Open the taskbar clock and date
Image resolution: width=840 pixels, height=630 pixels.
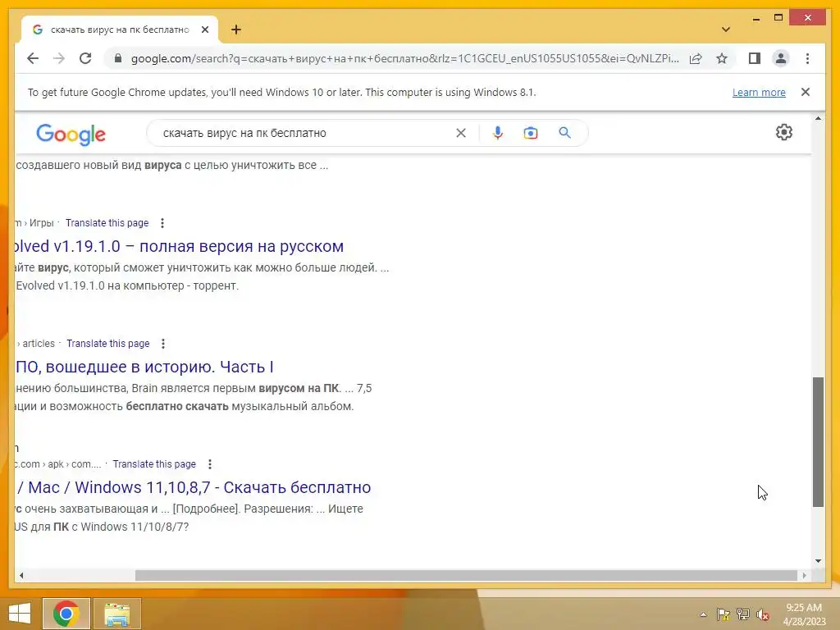pyautogui.click(x=804, y=614)
